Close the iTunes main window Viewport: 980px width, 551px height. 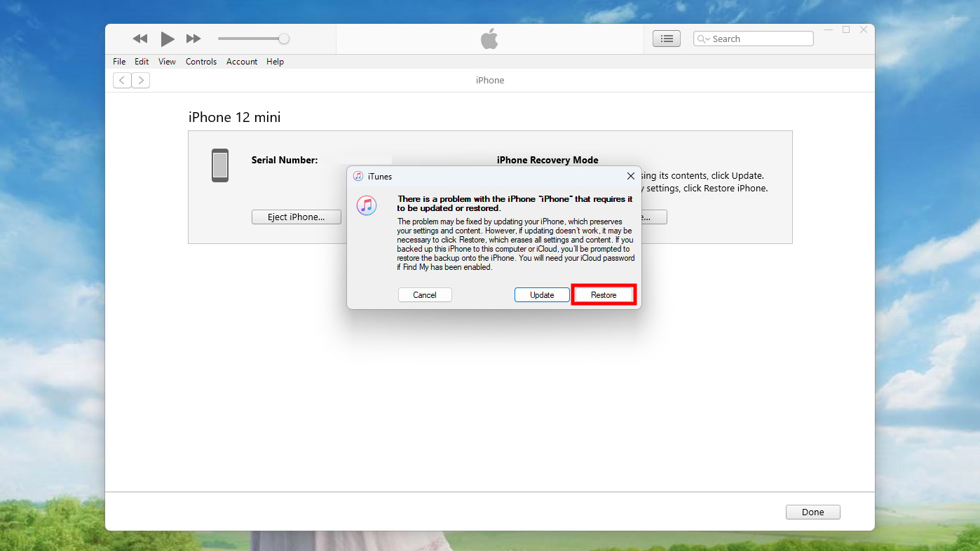[x=864, y=29]
